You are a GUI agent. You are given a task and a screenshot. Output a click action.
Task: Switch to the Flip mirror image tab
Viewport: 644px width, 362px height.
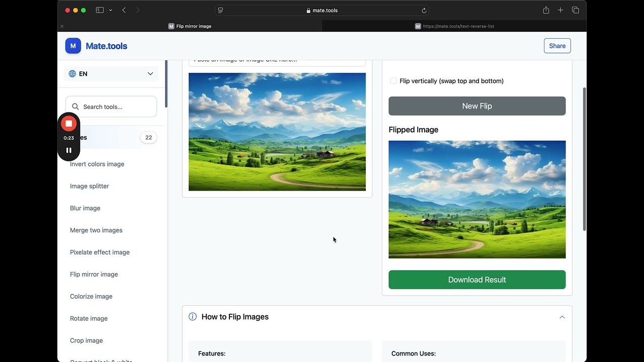(x=190, y=26)
